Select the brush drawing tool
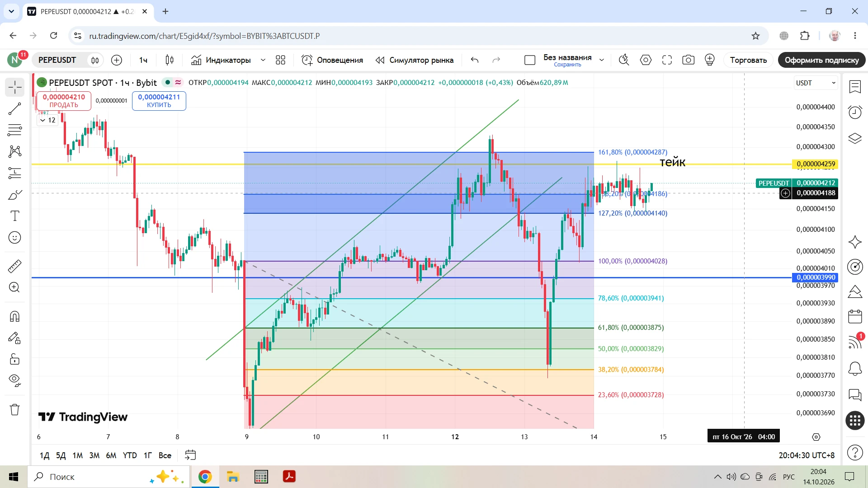This screenshot has width=868, height=488. coord(15,195)
